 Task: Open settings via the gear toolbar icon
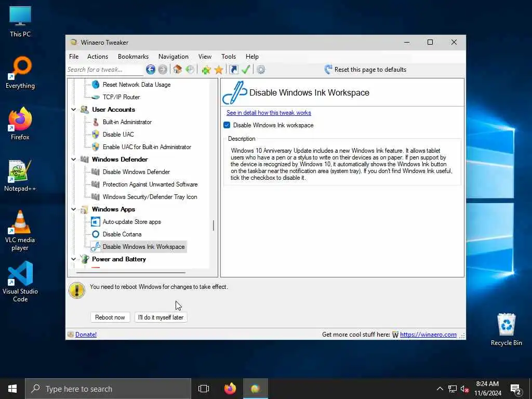tap(261, 70)
